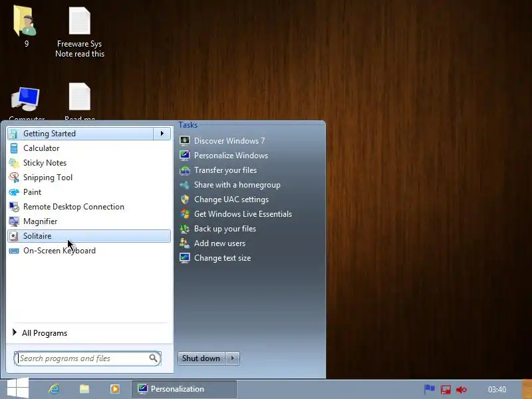Image resolution: width=532 pixels, height=399 pixels.
Task: Click the Action Center flag tray icon
Action: (430, 389)
